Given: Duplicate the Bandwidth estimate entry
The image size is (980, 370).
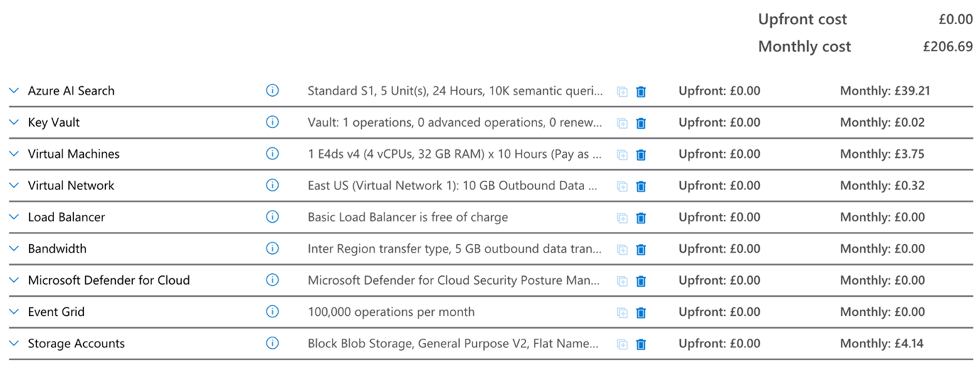Looking at the screenshot, I should point(623,250).
